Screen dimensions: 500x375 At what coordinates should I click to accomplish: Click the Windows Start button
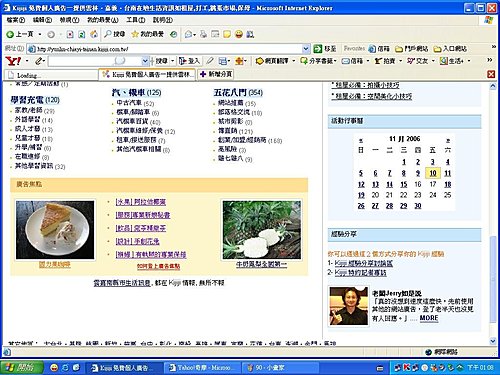click(x=22, y=367)
